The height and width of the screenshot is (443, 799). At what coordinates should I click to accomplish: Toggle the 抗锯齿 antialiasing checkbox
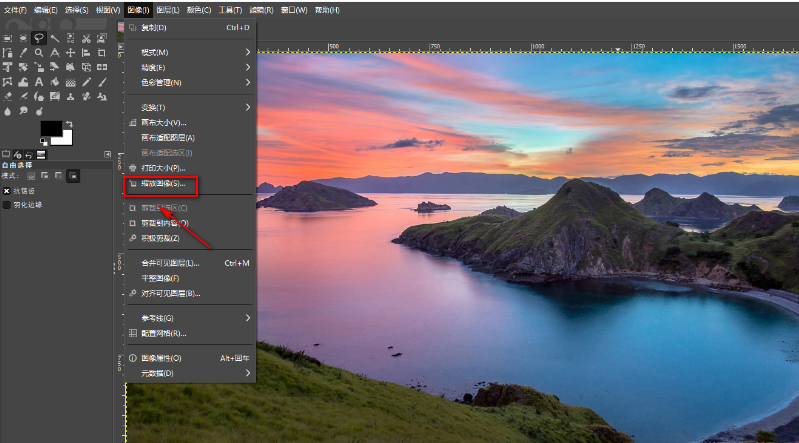pyautogui.click(x=7, y=190)
